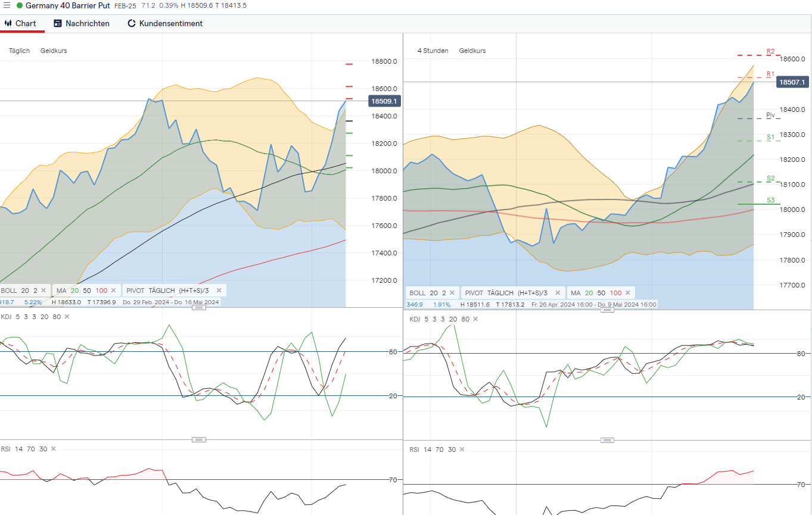812x515 pixels.
Task: Remove RSI indicator from the daily chart
Action: pyautogui.click(x=53, y=449)
